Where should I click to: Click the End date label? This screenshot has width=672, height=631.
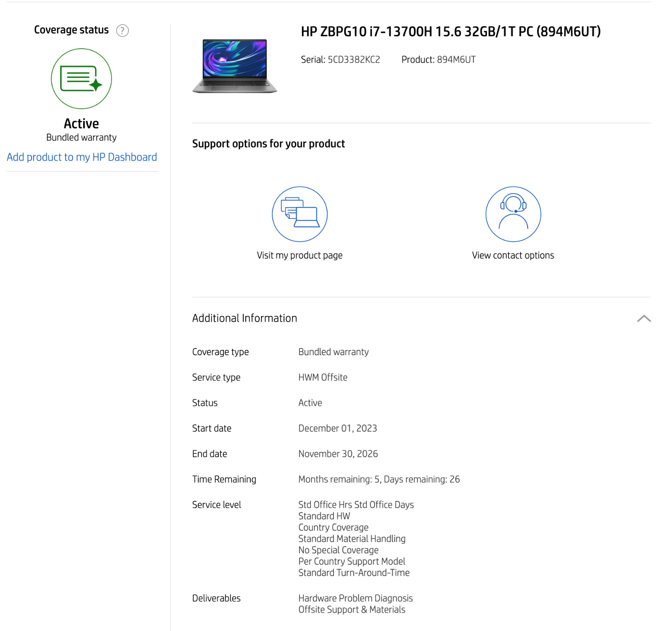point(210,454)
